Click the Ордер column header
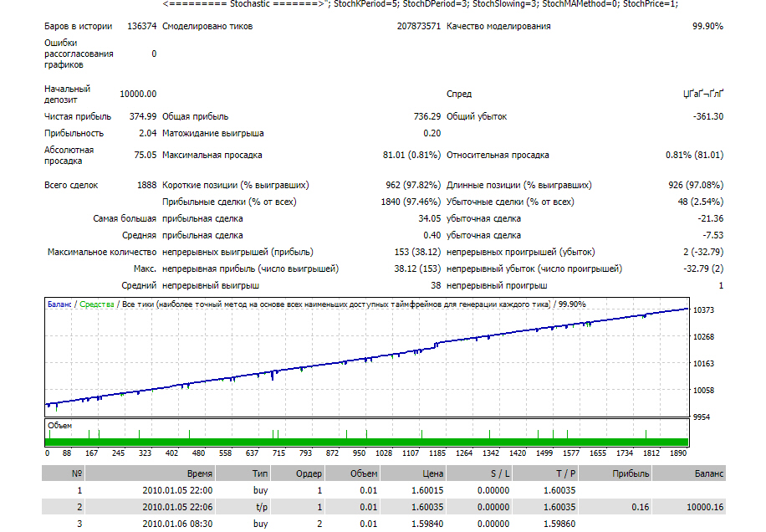This screenshot has height=532, width=766. pyautogui.click(x=298, y=473)
